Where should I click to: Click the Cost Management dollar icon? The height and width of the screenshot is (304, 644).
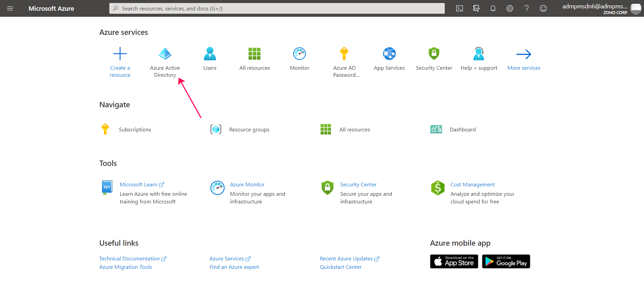point(438,188)
